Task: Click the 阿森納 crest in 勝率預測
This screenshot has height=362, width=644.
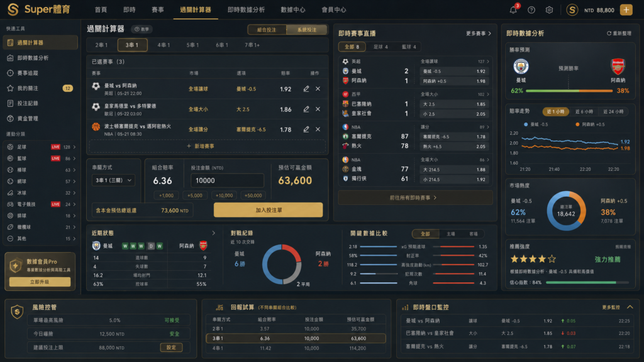Action: click(618, 67)
